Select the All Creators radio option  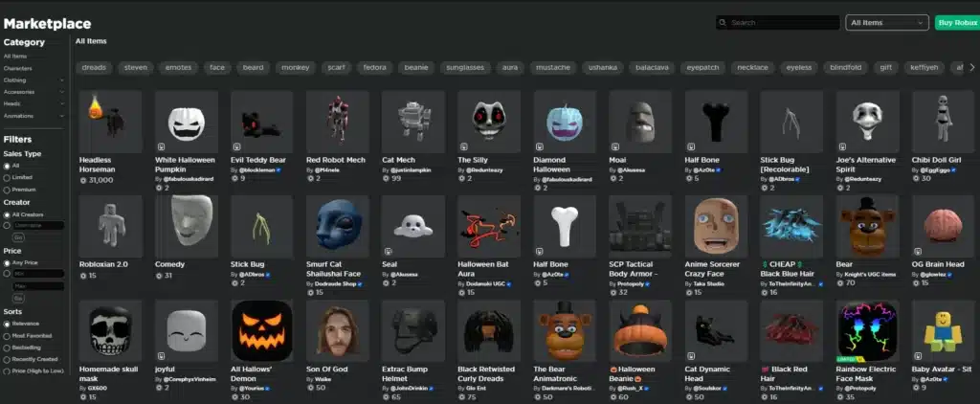pos(7,214)
